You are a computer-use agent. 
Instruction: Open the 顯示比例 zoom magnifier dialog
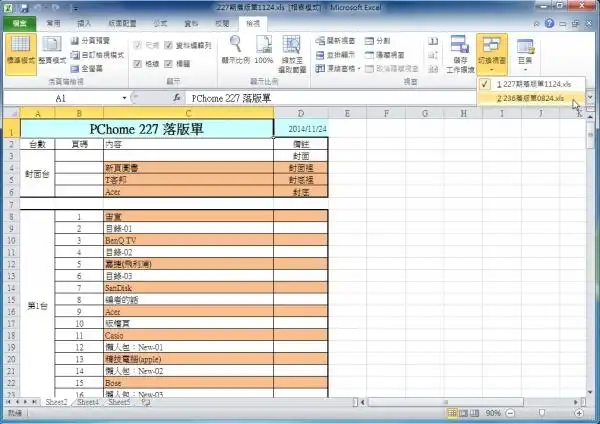(236, 50)
